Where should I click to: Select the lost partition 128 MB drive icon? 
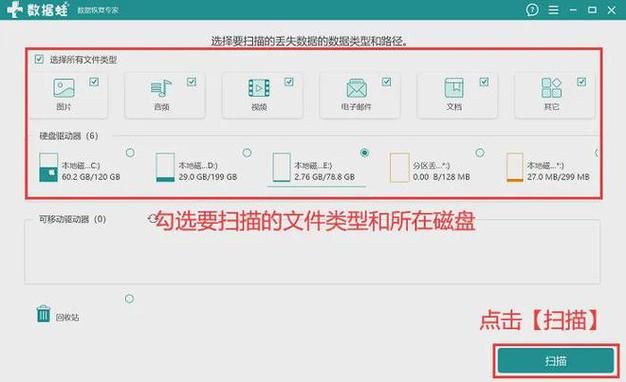click(x=400, y=168)
